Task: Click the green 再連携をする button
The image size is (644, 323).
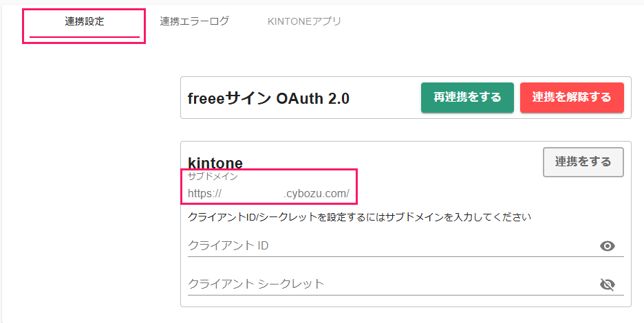Action: [x=467, y=98]
